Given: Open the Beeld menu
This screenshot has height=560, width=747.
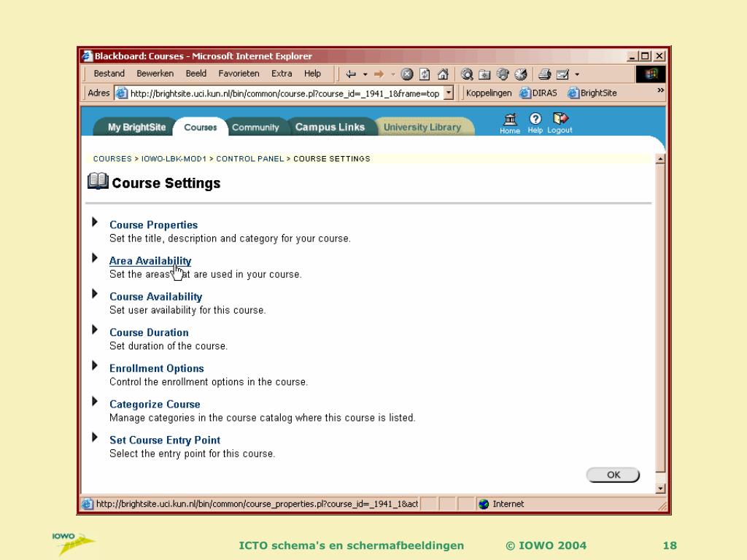Looking at the screenshot, I should 196,74.
